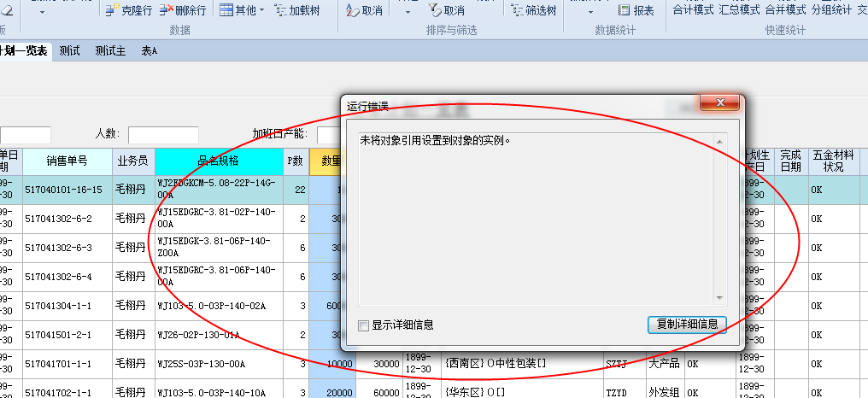Expand the dropdown arrow left of 报表
This screenshot has height=398, width=868.
(x=590, y=12)
